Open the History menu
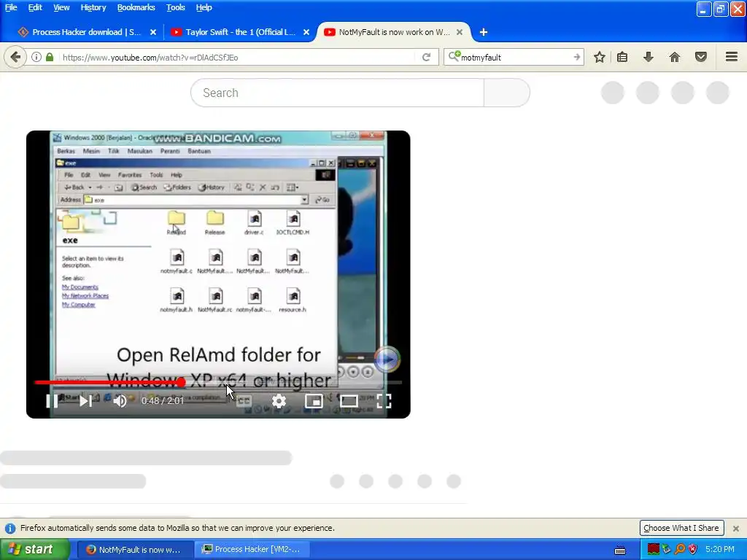747x560 pixels. pos(93,7)
